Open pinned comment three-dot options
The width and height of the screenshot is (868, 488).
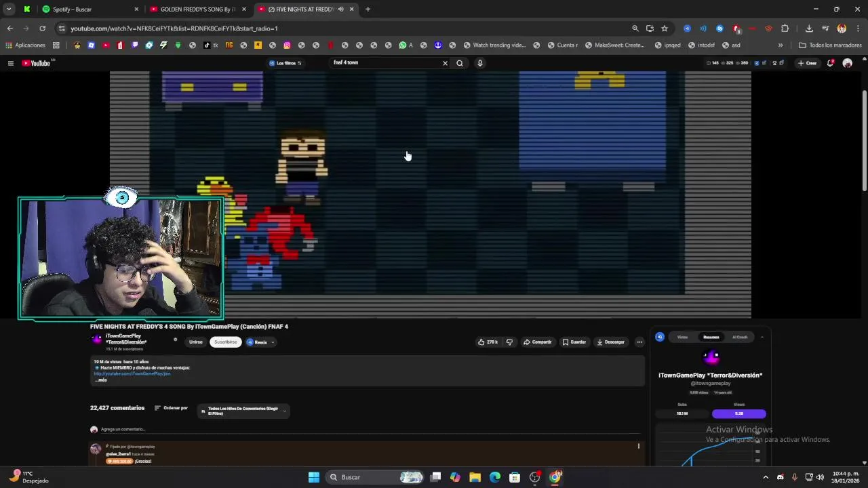coord(638,446)
